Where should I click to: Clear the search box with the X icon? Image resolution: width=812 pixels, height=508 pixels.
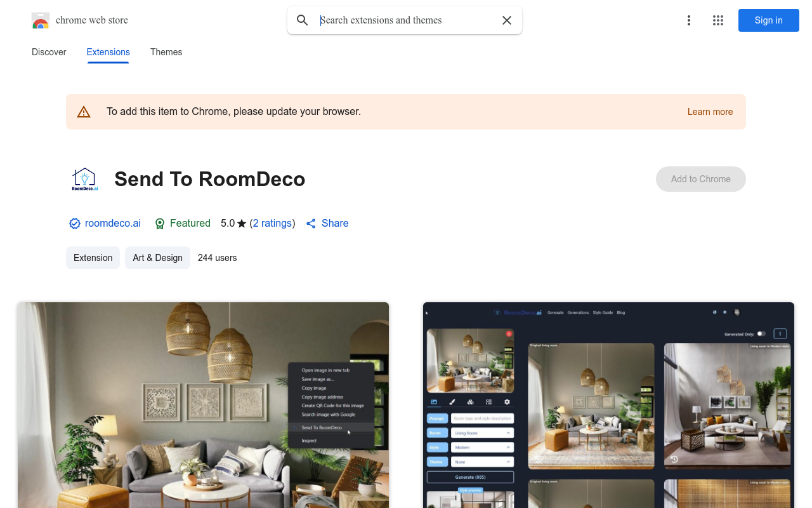point(507,20)
